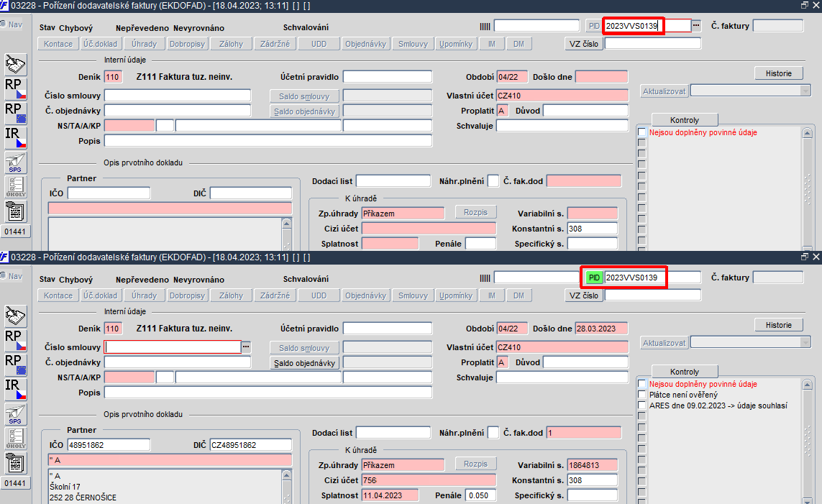Screen dimensions: 822x504
Task: Toggle Náhr.plnění checkbox in lower window
Action: 493,432
